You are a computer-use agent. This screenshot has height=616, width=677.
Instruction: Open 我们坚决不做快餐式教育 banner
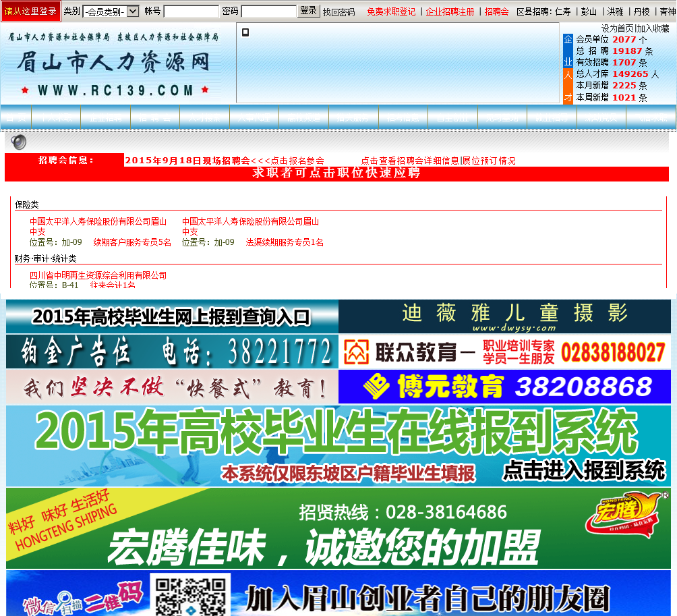172,387
